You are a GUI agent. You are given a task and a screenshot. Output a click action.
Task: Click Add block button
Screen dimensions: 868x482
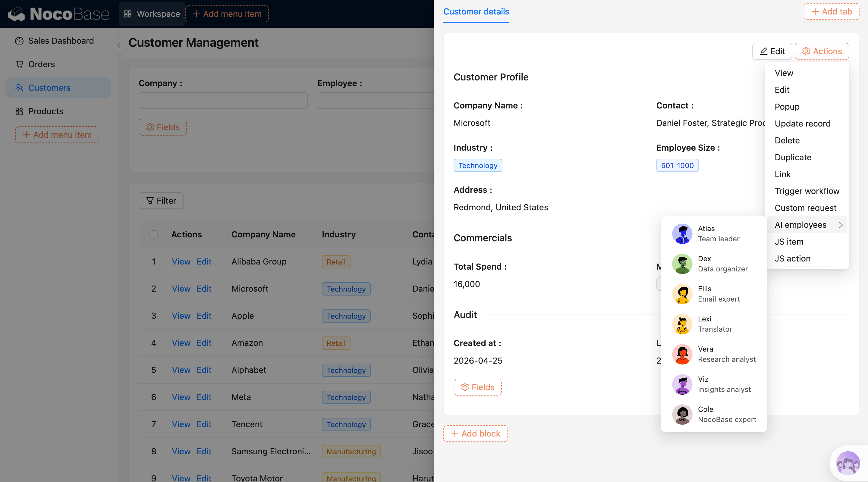(475, 433)
